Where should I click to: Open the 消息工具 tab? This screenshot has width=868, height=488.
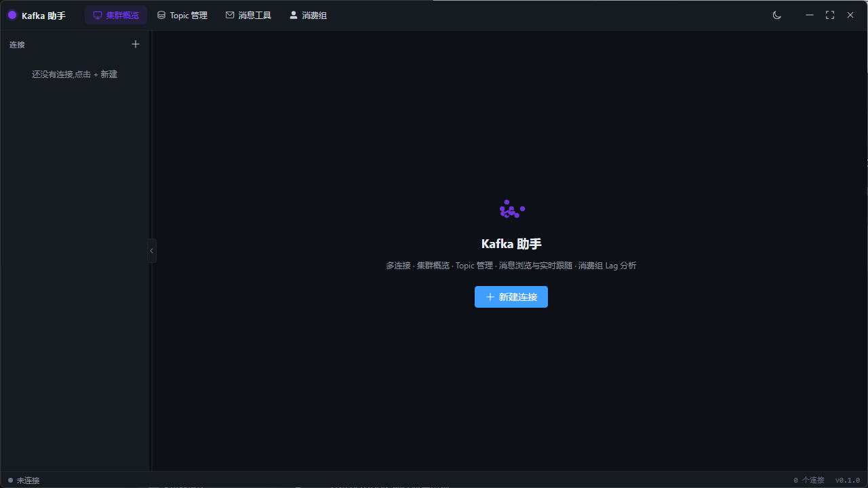[x=248, y=15]
